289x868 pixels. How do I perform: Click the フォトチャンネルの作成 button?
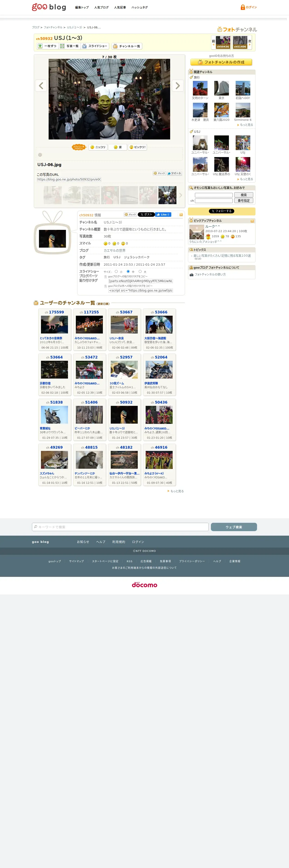tap(221, 62)
